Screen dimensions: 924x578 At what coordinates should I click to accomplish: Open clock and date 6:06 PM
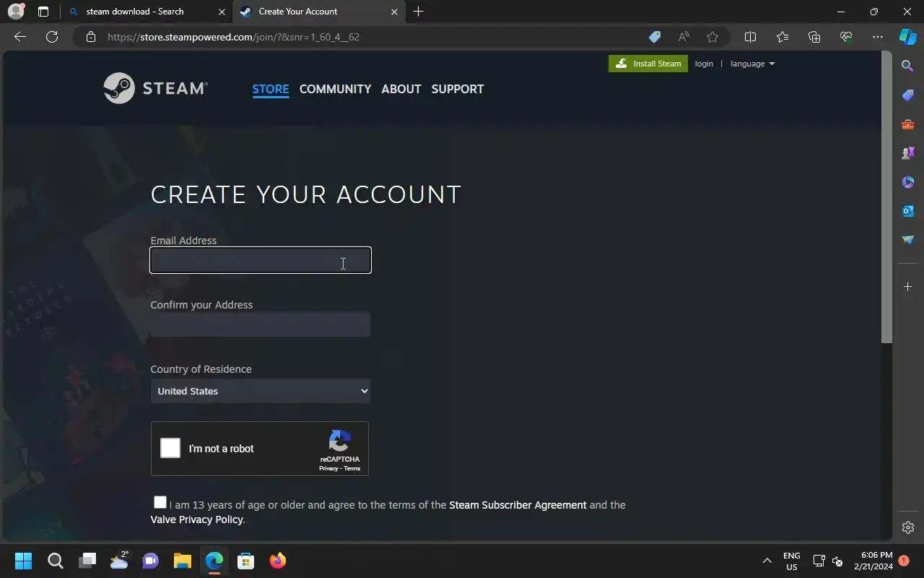click(x=873, y=561)
